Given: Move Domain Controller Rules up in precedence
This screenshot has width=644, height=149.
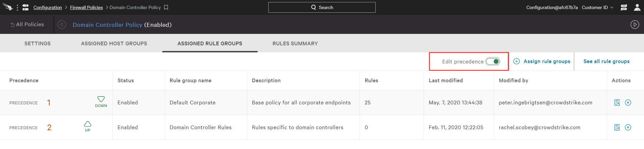Looking at the screenshot, I should click(88, 127).
